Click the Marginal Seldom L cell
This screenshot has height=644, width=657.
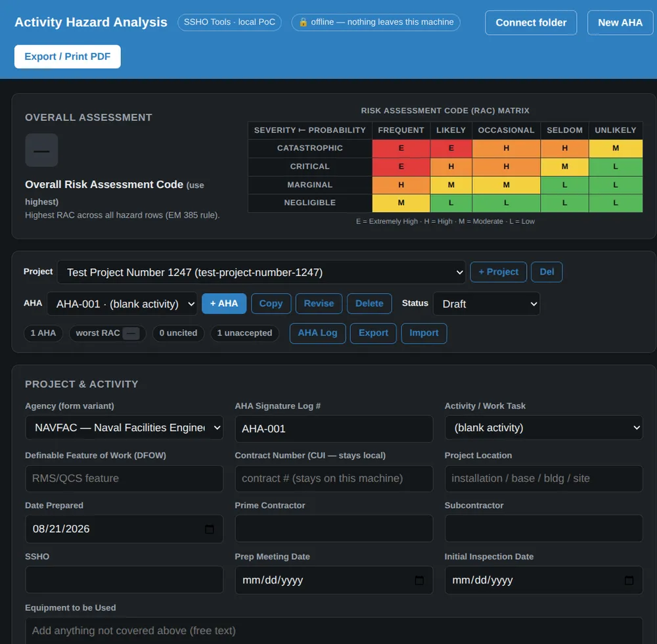[x=564, y=185]
